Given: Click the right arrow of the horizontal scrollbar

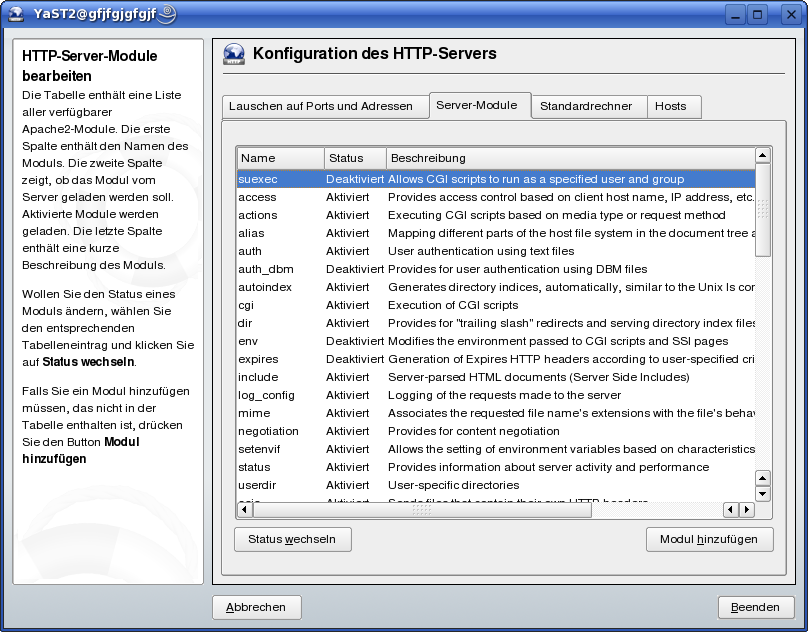Looking at the screenshot, I should point(746,510).
